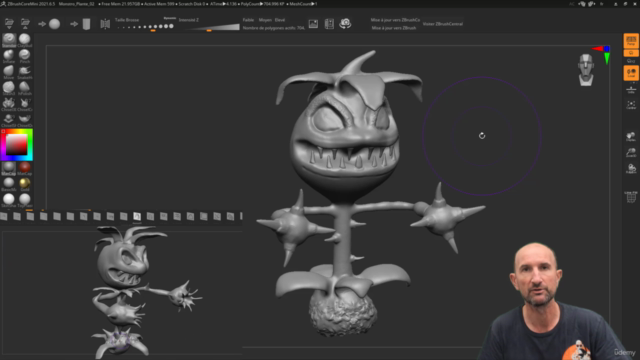Image resolution: width=640 pixels, height=360 pixels.
Task: Open language selector in title bar
Action: point(601,4)
